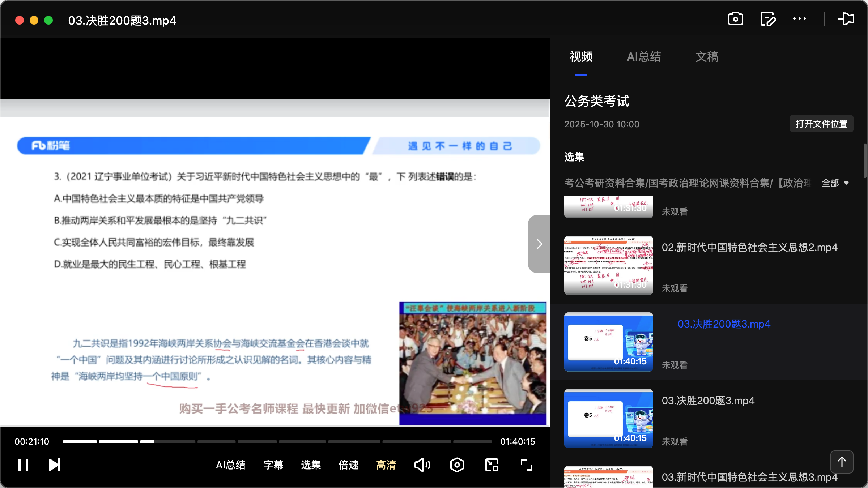The height and width of the screenshot is (488, 868).
Task: Pause the video playback
Action: pyautogui.click(x=23, y=465)
